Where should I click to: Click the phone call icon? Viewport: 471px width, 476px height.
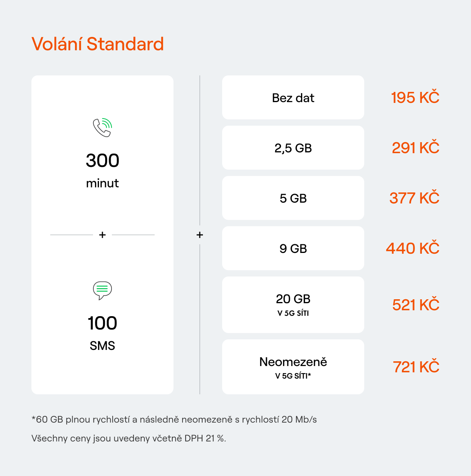click(102, 128)
